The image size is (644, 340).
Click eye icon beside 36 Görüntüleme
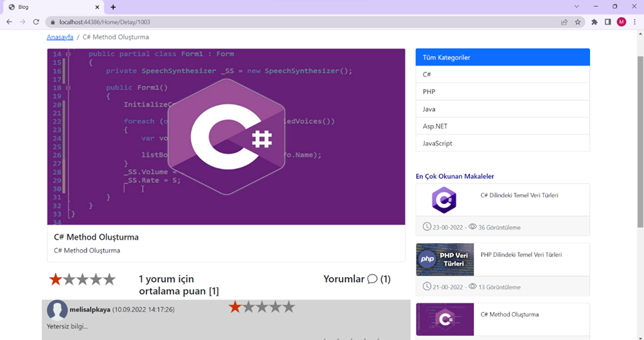[x=473, y=227]
